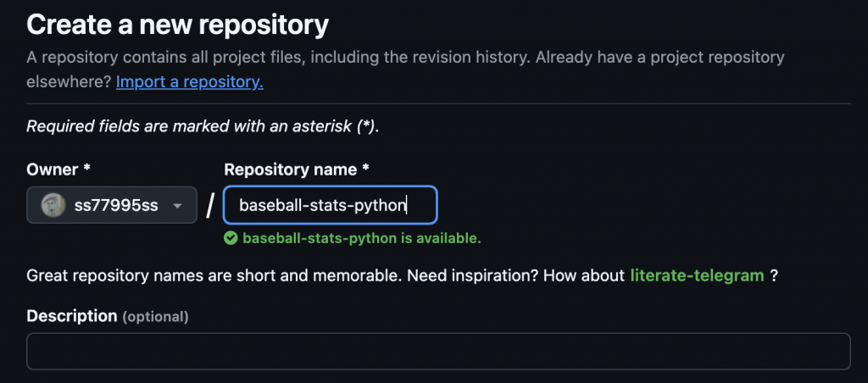Image resolution: width=868 pixels, height=383 pixels.
Task: Click the Great repository names hint text
Action: click(x=325, y=275)
